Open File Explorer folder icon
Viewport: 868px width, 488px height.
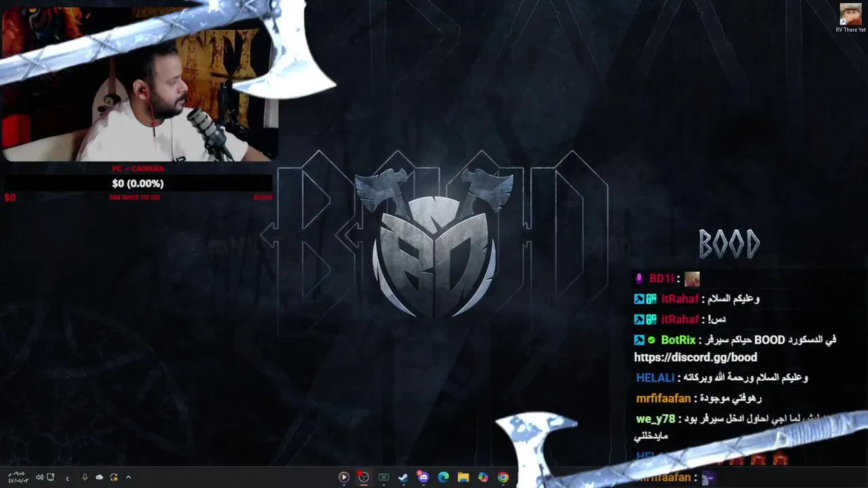(463, 477)
